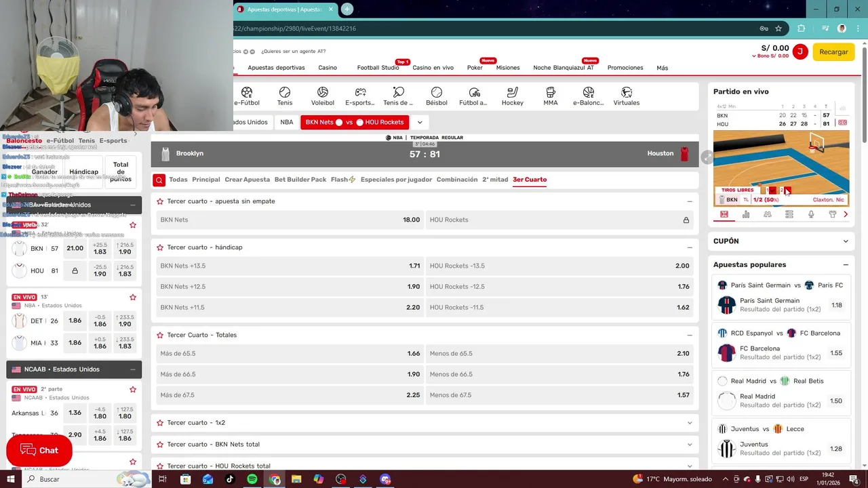Open File Explorer from the taskbar

click(x=296, y=479)
